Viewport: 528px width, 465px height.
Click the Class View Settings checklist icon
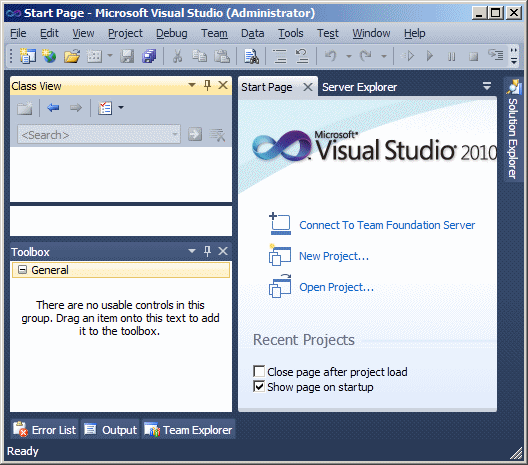105,108
